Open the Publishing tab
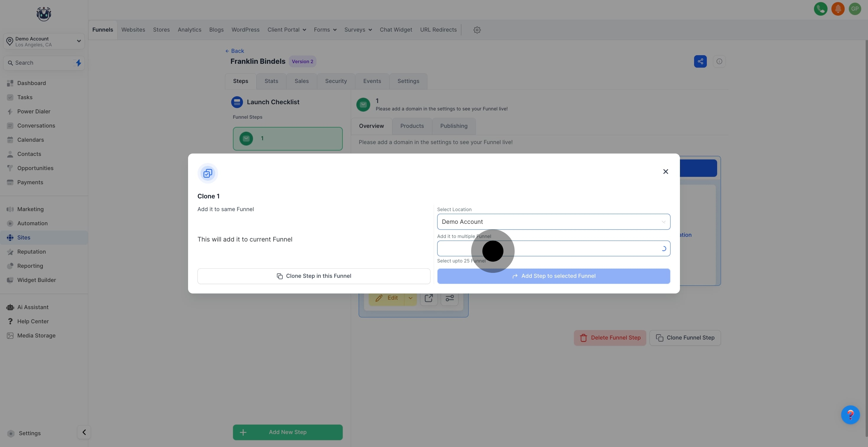The width and height of the screenshot is (868, 447). pyautogui.click(x=453, y=126)
